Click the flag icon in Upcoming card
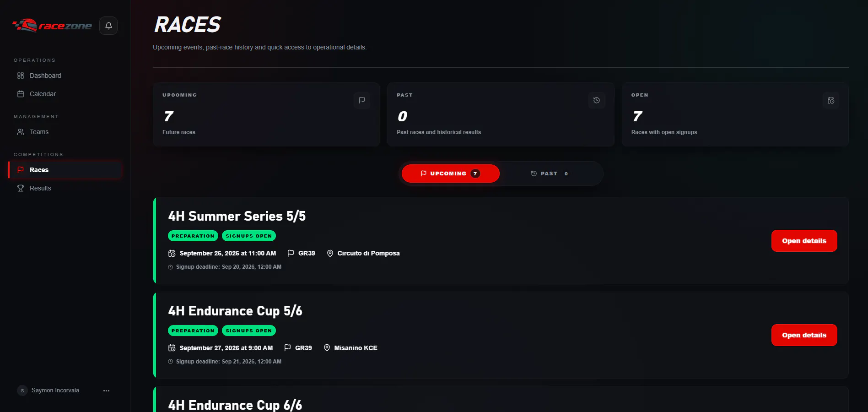Image resolution: width=868 pixels, height=412 pixels. (362, 100)
